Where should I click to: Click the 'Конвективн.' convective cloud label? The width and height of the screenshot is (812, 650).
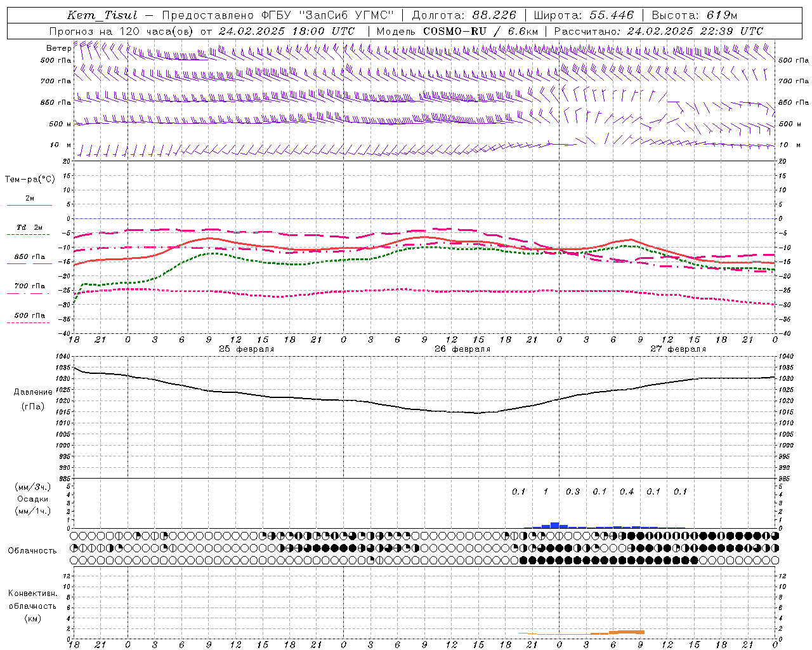(x=32, y=594)
